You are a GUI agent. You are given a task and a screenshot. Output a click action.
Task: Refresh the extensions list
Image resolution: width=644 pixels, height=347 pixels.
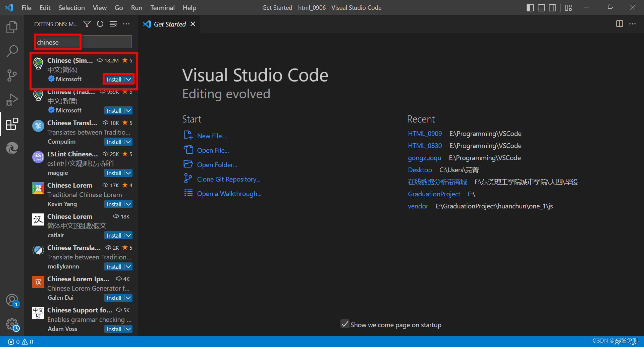click(100, 24)
